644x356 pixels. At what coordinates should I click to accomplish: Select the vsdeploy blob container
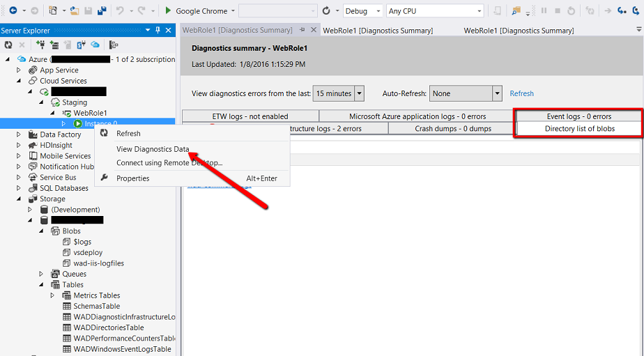(x=88, y=252)
